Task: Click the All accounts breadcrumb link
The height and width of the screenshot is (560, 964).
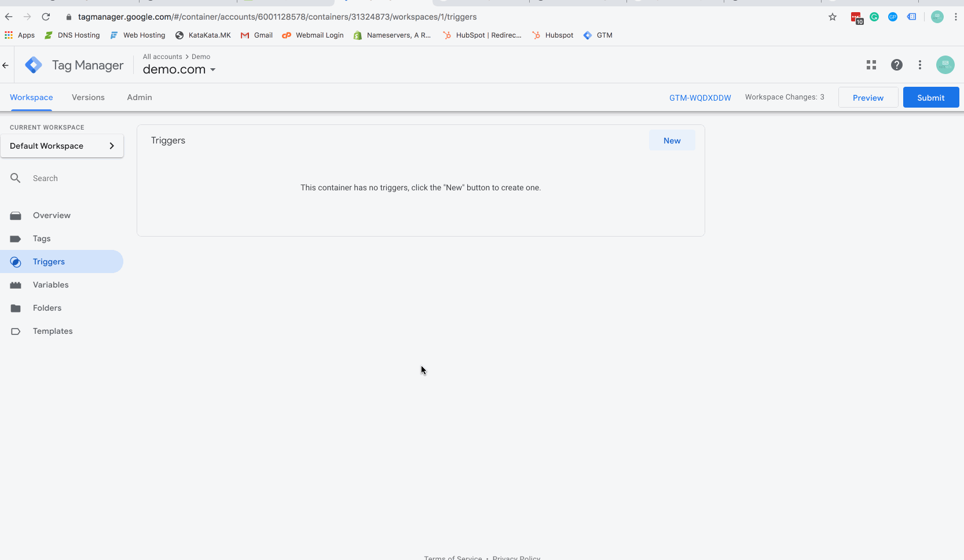Action: pos(162,57)
